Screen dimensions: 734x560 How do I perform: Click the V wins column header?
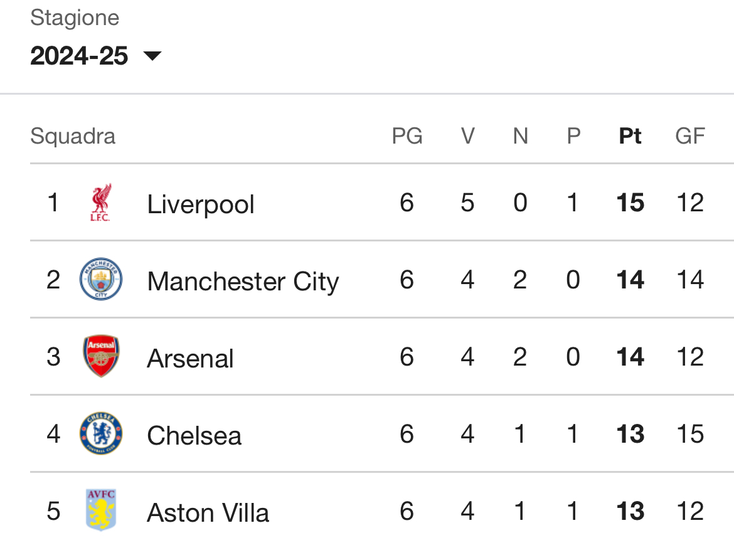(x=467, y=136)
